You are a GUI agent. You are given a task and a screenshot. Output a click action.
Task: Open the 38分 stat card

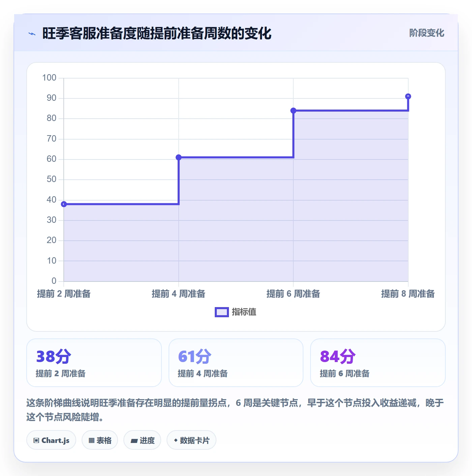94,363
